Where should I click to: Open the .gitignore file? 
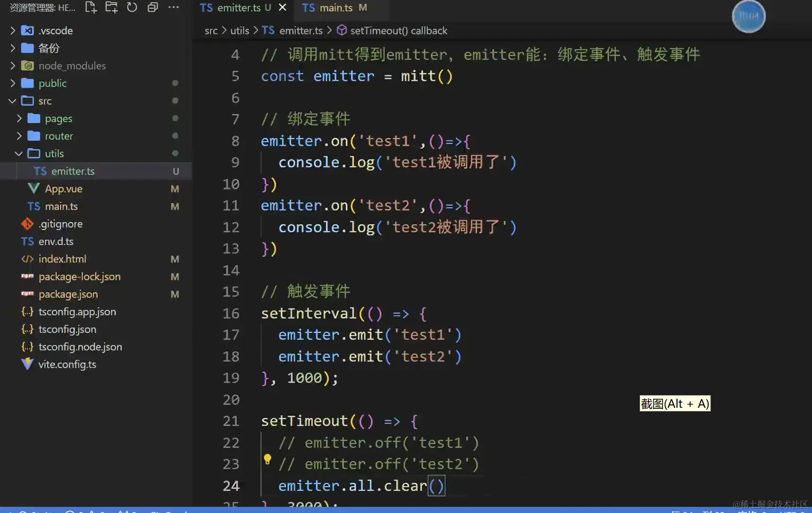[x=96, y=224]
